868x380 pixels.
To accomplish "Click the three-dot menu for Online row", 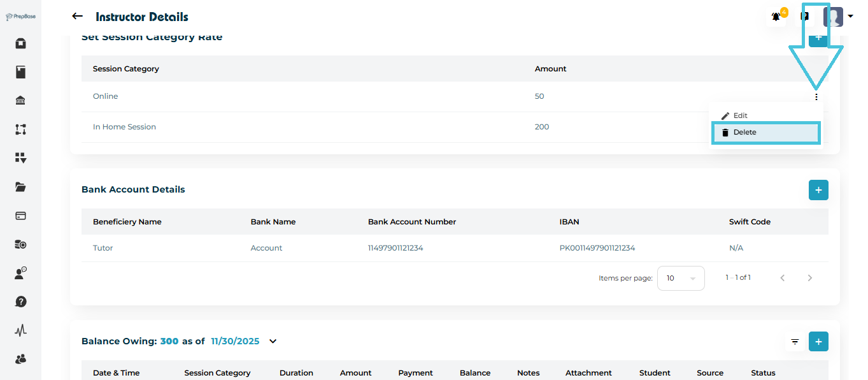I will (816, 97).
